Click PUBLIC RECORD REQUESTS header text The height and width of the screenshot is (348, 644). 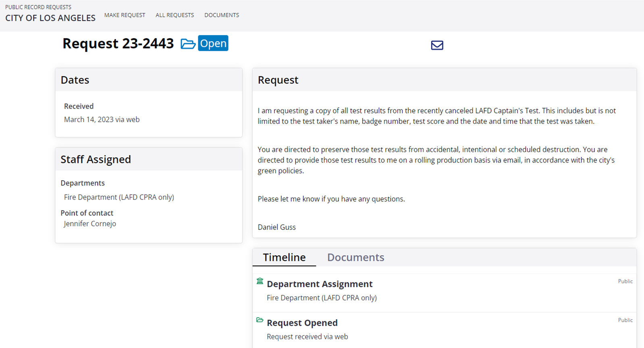click(x=38, y=7)
